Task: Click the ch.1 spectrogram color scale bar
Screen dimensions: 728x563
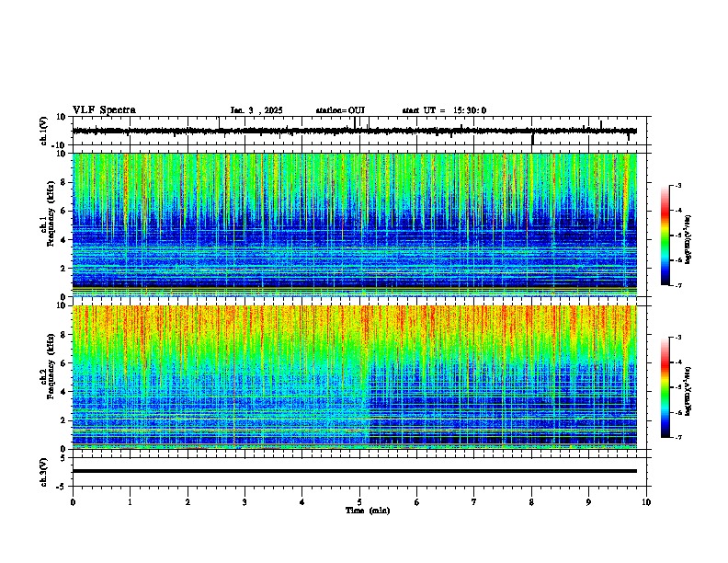Action: [665, 236]
